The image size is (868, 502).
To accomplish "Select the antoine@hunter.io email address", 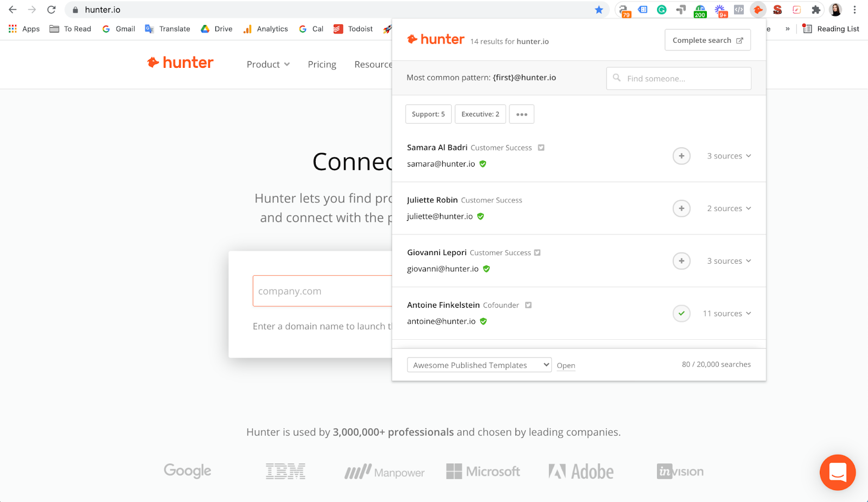I will (x=441, y=321).
